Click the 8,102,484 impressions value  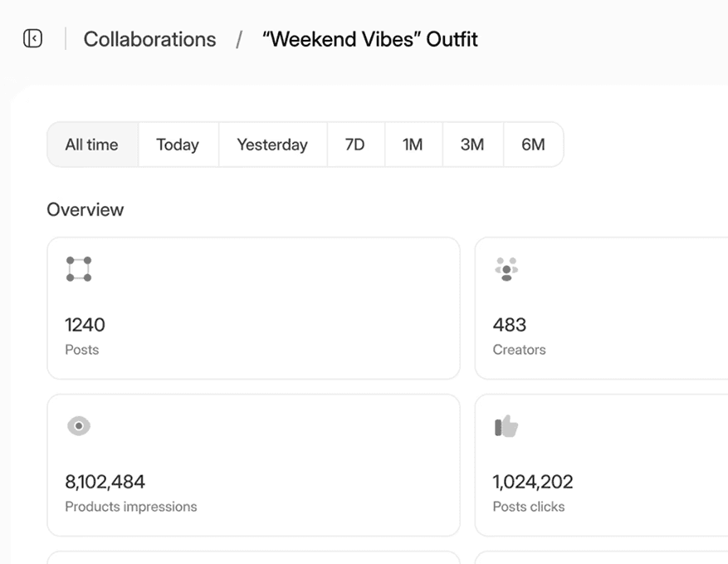pyautogui.click(x=105, y=482)
